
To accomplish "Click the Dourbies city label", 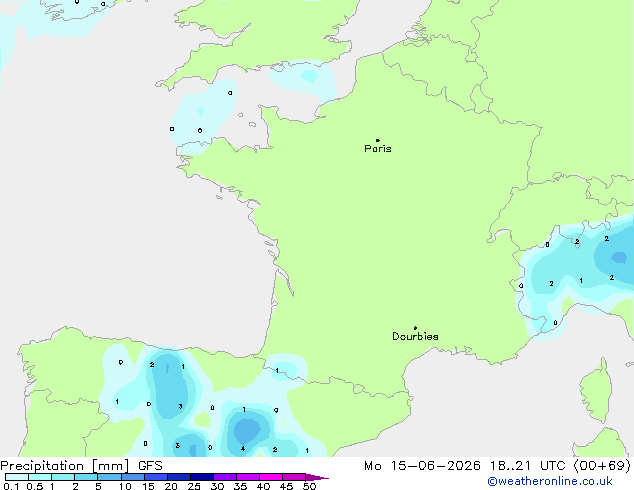I will 415,336.
